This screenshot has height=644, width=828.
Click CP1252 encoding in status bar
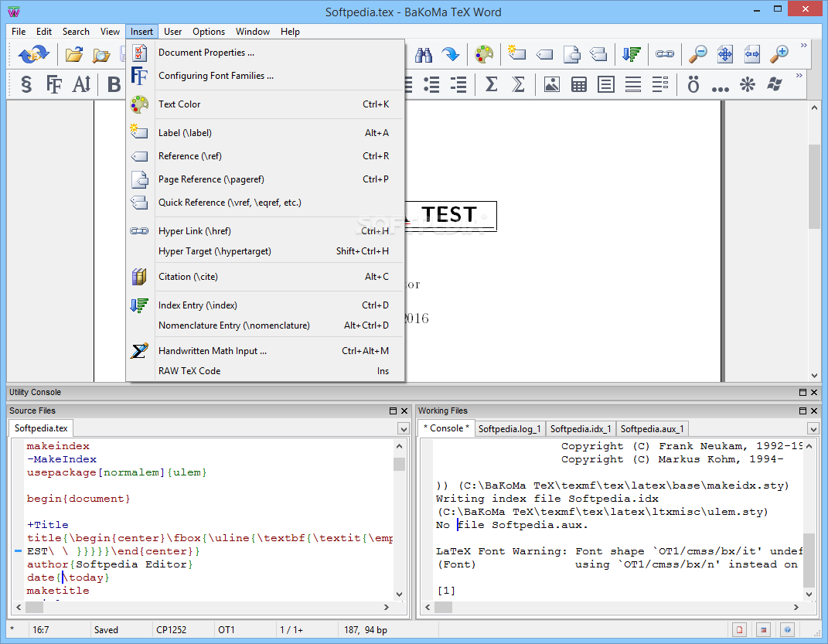(171, 630)
